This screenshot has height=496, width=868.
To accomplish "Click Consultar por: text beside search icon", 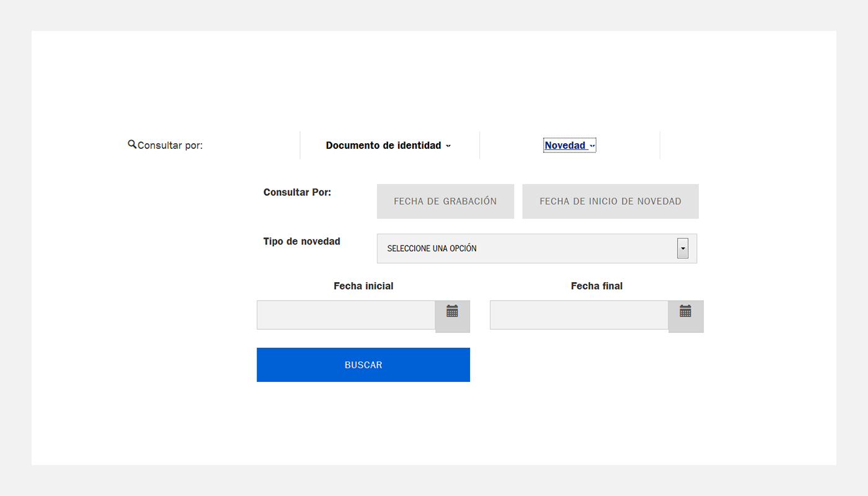I will tap(170, 146).
